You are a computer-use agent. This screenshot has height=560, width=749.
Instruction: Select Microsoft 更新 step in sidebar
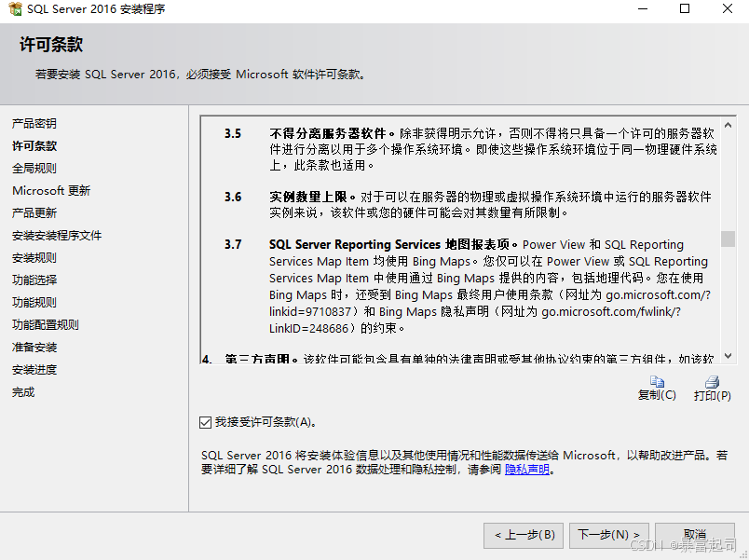pos(51,191)
